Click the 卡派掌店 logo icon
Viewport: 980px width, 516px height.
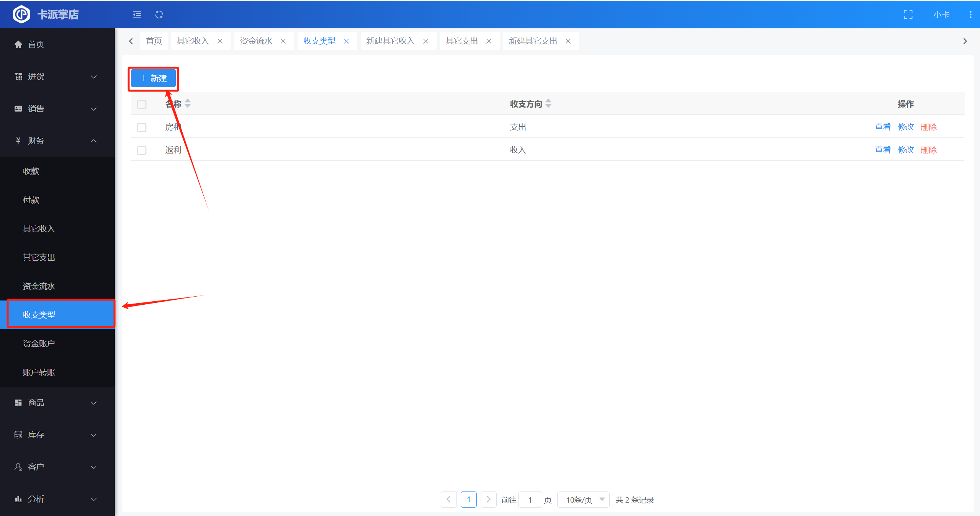pyautogui.click(x=21, y=15)
